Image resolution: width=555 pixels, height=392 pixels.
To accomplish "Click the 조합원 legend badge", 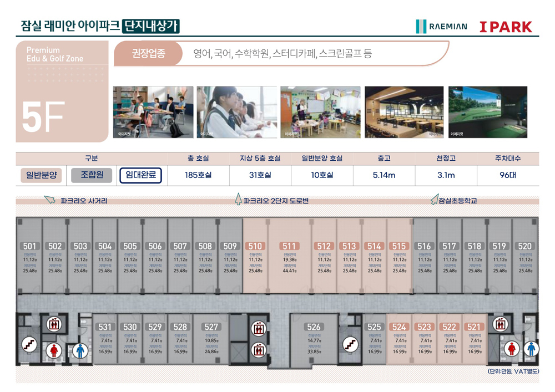I will click(92, 175).
